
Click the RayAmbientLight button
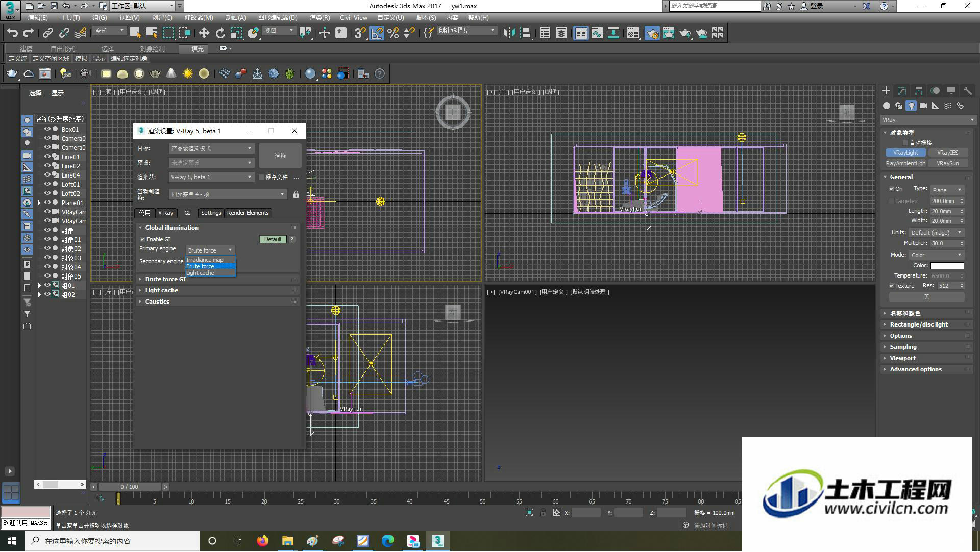click(x=905, y=163)
